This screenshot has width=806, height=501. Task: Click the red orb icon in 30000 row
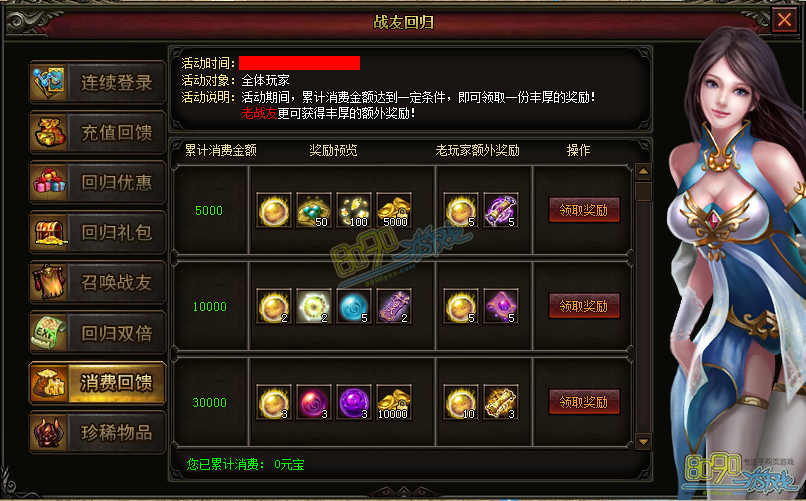314,402
